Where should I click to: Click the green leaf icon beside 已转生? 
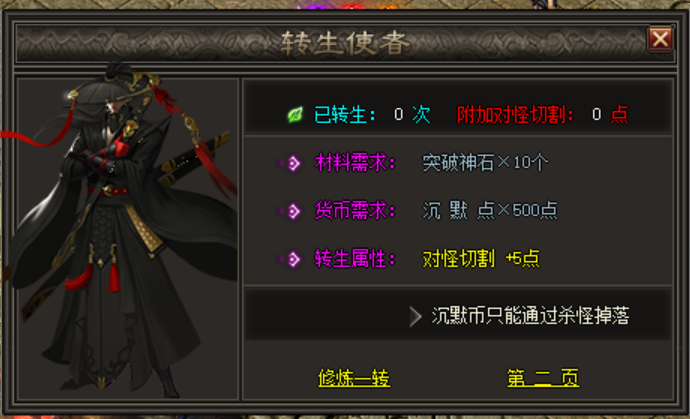point(295,115)
